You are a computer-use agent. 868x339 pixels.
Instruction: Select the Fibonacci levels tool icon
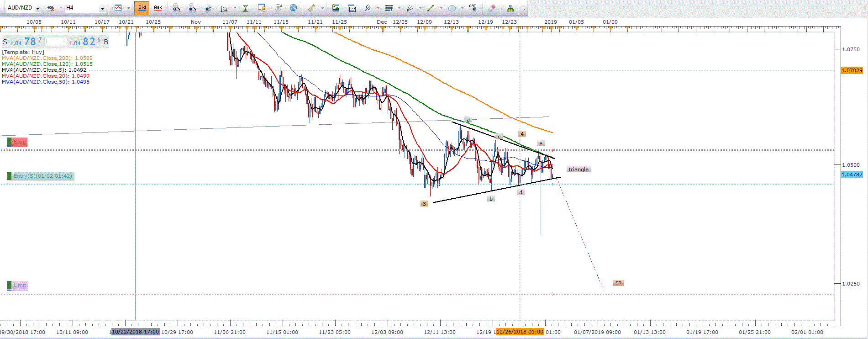pos(389,8)
